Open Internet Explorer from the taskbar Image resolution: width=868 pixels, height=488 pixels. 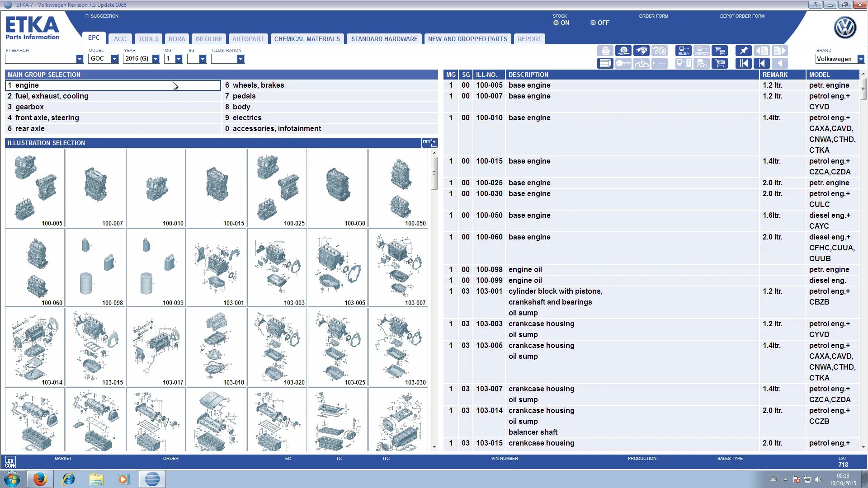point(68,479)
